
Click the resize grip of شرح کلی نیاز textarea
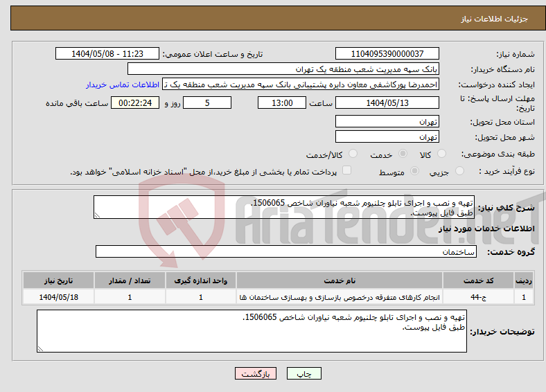[x=97, y=215]
